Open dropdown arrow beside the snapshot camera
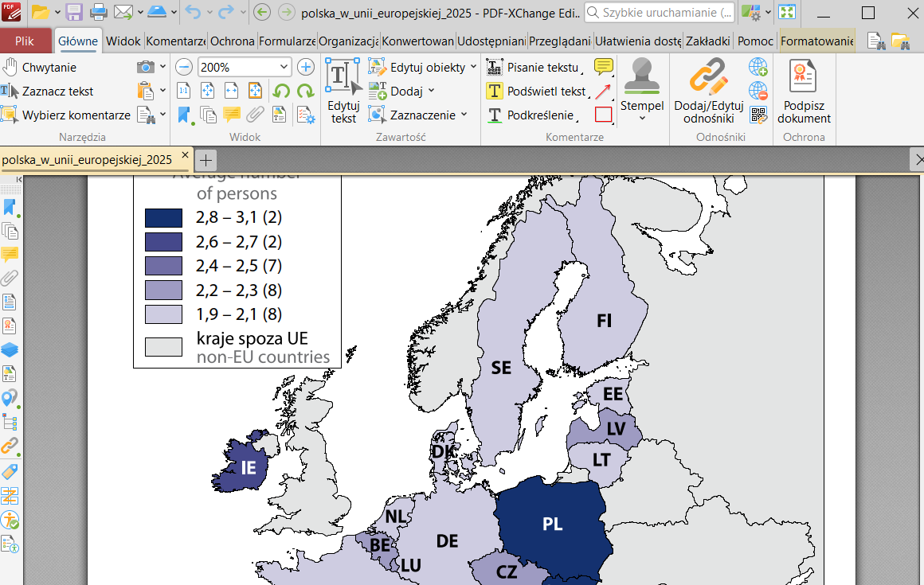The width and height of the screenshot is (924, 585). [162, 67]
